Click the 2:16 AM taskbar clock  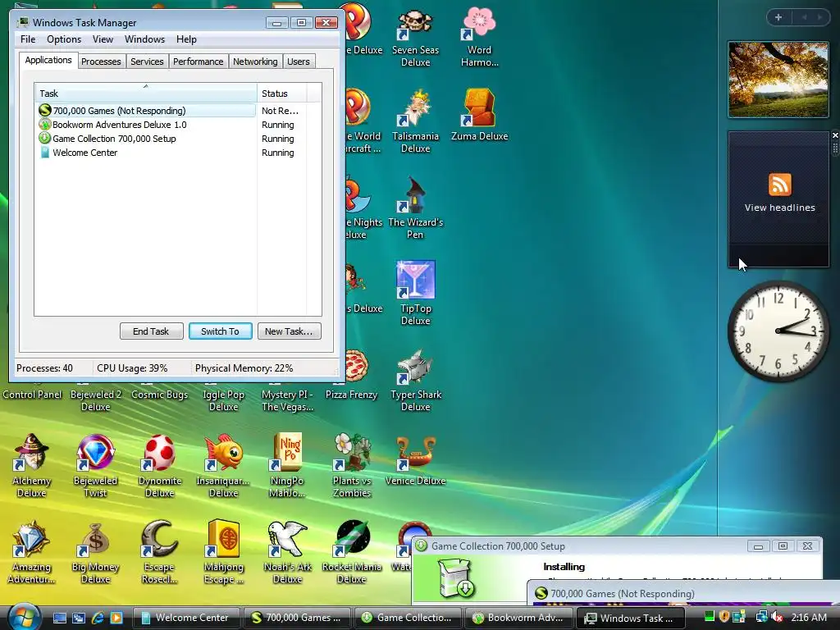pyautogui.click(x=808, y=618)
